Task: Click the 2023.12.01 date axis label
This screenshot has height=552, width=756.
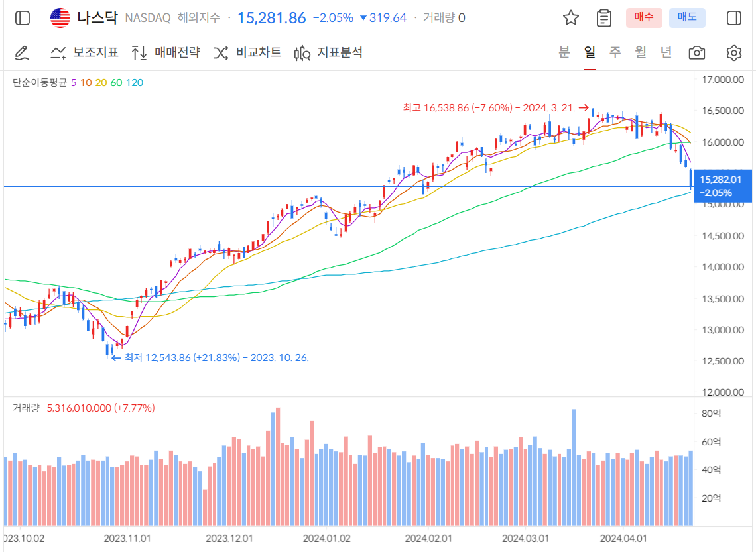Action: point(229,539)
